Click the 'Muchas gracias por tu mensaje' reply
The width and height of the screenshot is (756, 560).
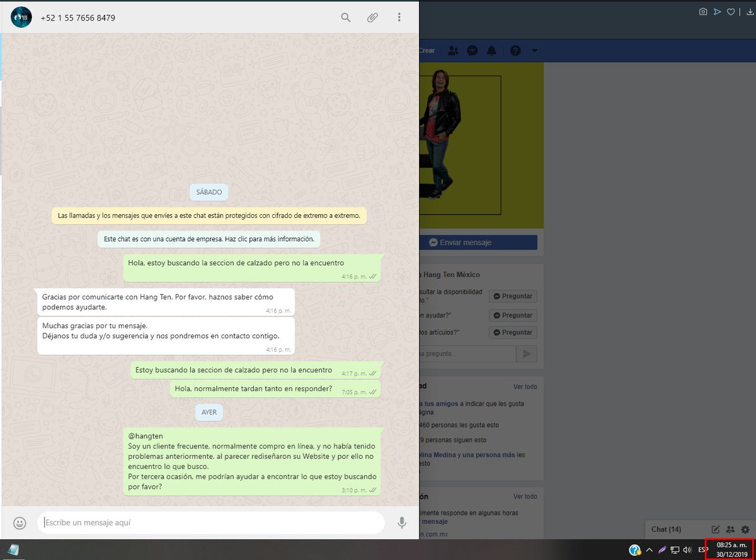coord(166,336)
